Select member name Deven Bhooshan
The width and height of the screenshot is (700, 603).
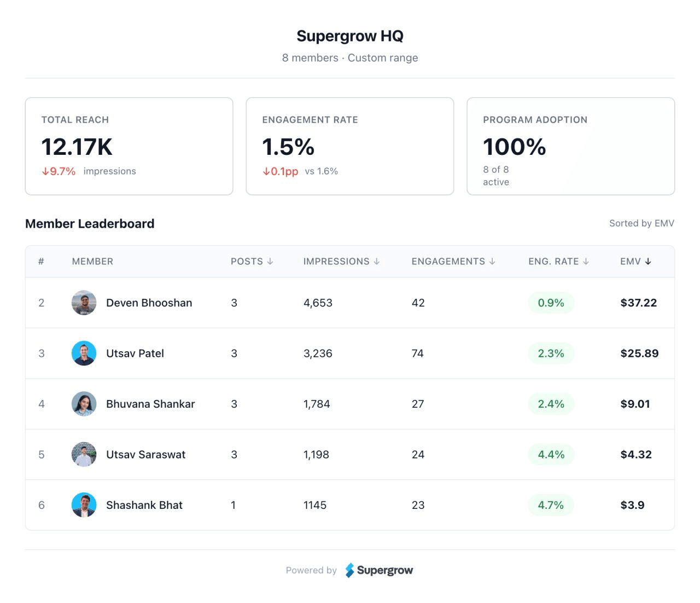[x=149, y=303]
